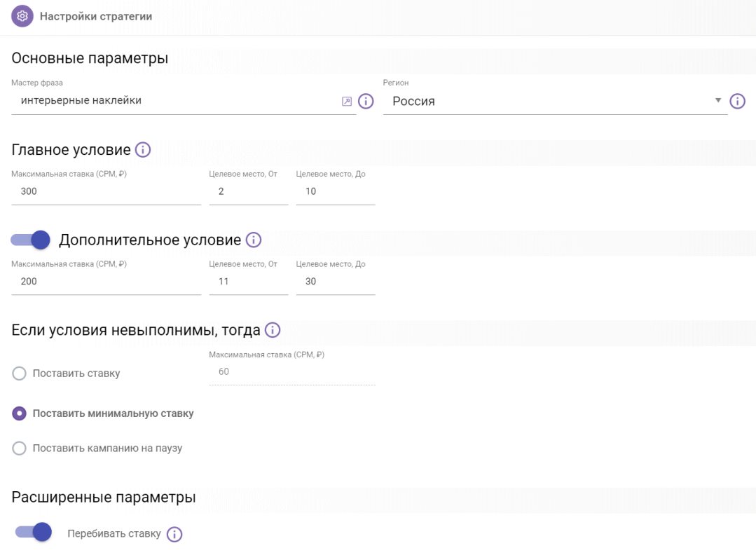The height and width of the screenshot is (555, 756).
Task: Expand the Регион dropdown arrow
Action: point(717,101)
